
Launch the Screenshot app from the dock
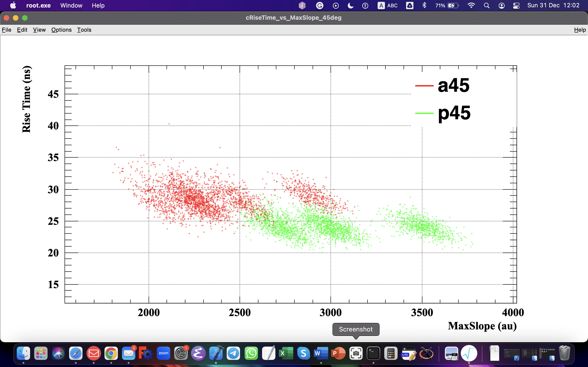[356, 353]
